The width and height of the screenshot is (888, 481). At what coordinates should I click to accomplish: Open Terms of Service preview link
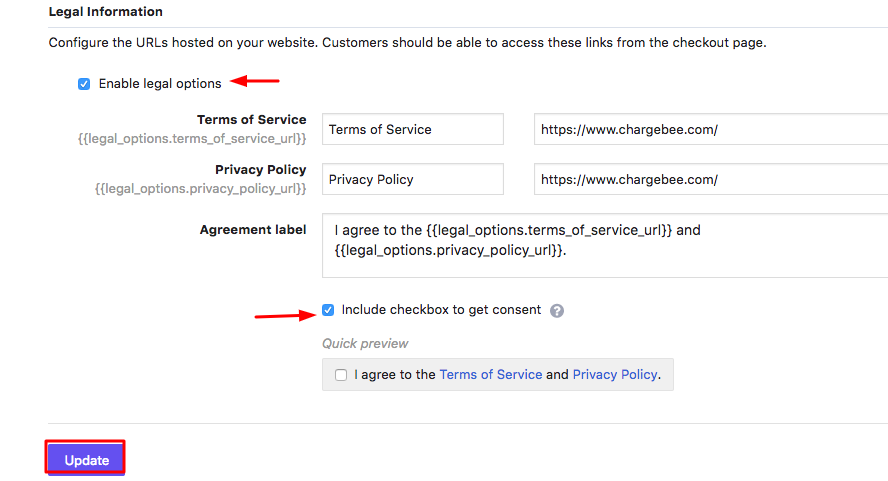pyautogui.click(x=490, y=374)
